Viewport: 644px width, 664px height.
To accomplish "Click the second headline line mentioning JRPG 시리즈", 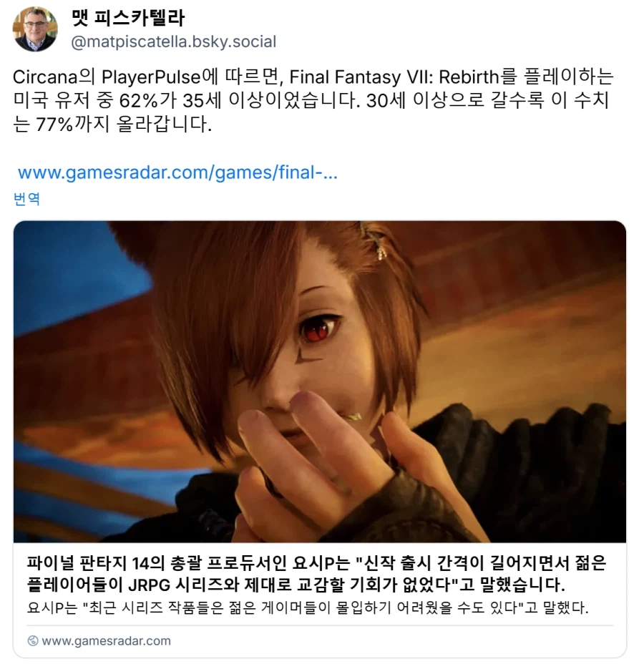I will coord(296,585).
